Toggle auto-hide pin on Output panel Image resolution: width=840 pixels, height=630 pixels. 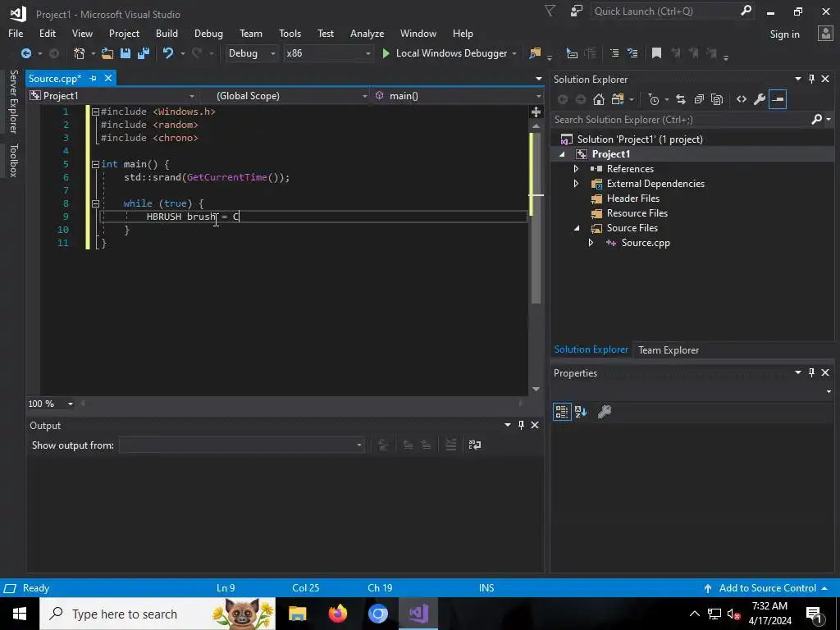point(521,425)
